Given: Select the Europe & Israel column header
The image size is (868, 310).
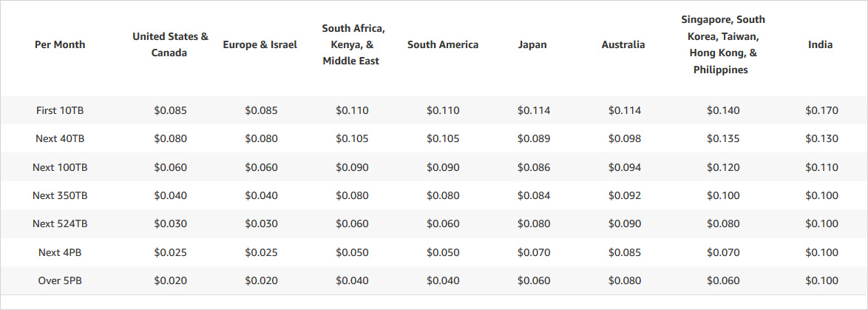Looking at the screenshot, I should (x=260, y=44).
